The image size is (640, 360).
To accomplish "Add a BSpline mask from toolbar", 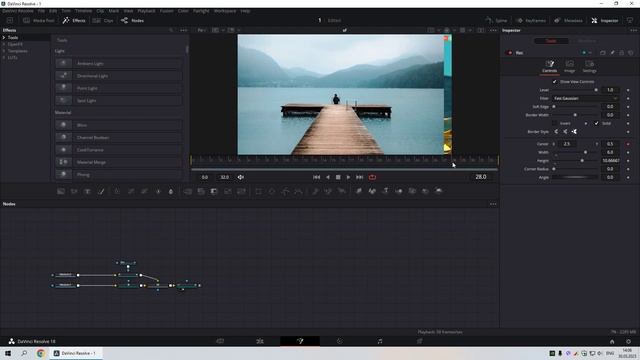I will coord(298,191).
